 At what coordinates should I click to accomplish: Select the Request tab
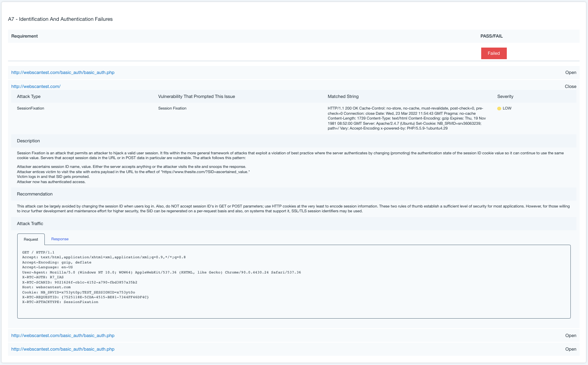[x=31, y=239]
